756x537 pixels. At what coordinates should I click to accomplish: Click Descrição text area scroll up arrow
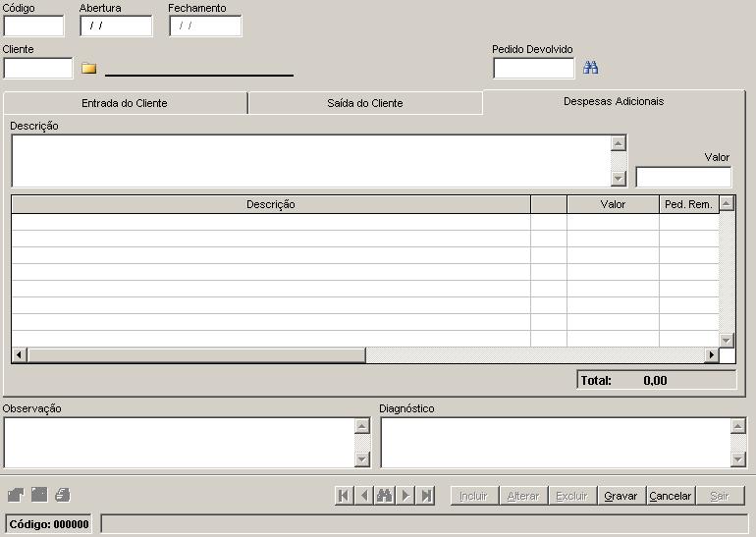pos(619,143)
